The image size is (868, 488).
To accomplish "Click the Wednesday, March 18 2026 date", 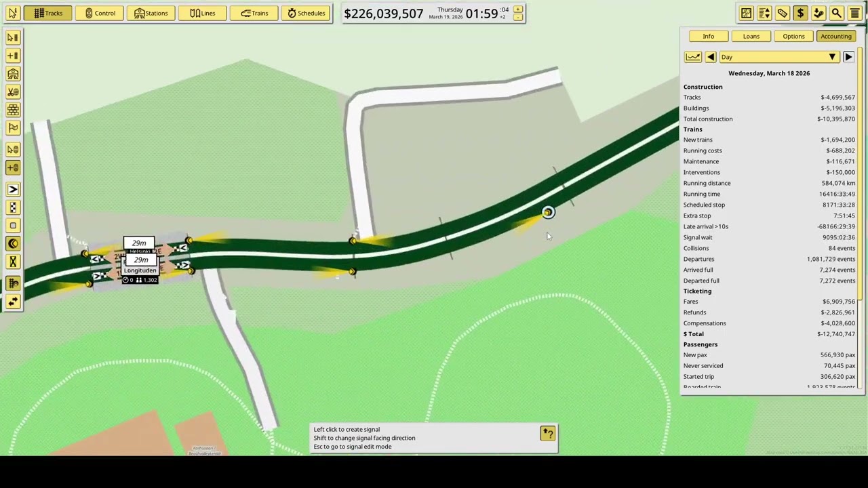I will (769, 73).
